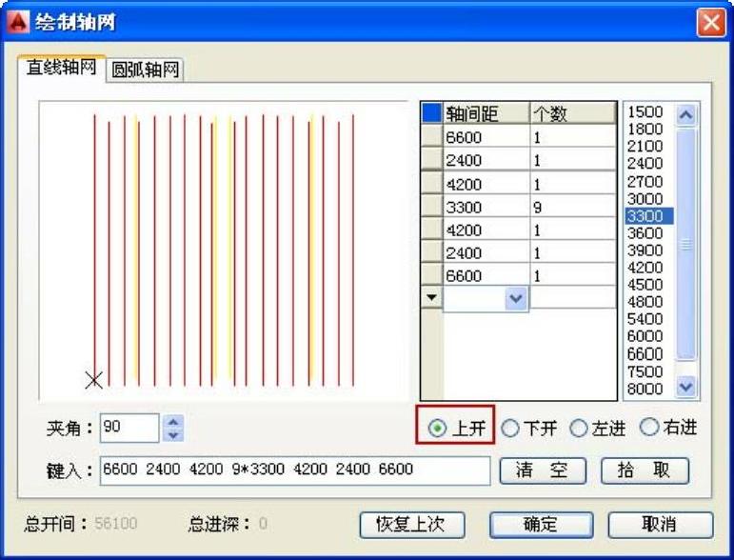The height and width of the screenshot is (560, 734).
Task: Select the 上开 radio button
Action: pos(437,428)
